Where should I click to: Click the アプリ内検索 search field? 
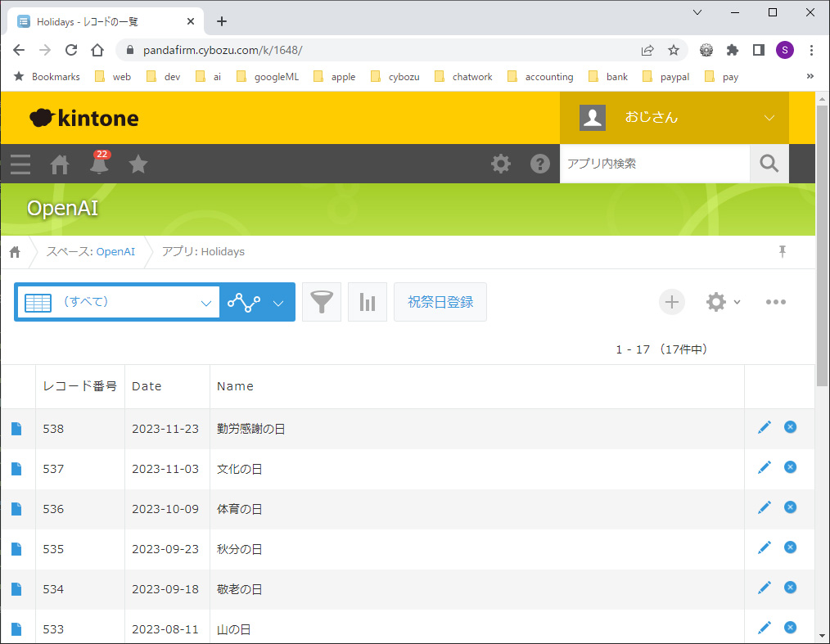(654, 164)
